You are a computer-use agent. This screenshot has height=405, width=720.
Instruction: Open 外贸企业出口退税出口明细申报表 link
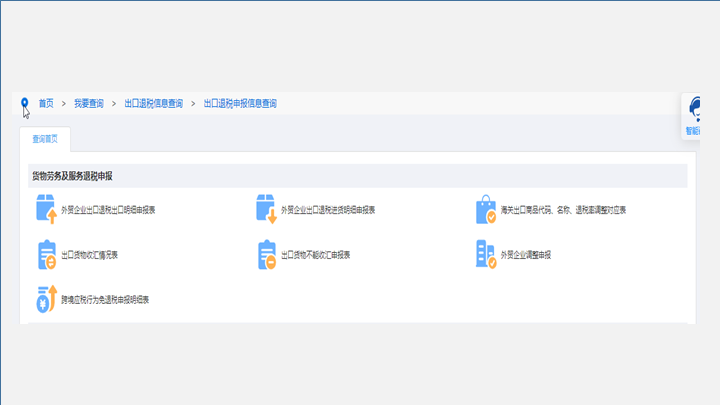click(108, 210)
